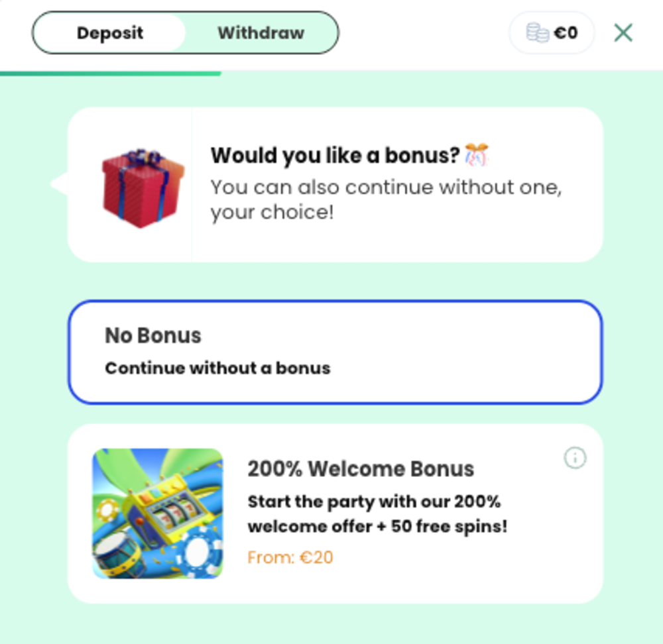Image resolution: width=663 pixels, height=644 pixels.
Task: Open the €0 balance pill
Action: [552, 33]
